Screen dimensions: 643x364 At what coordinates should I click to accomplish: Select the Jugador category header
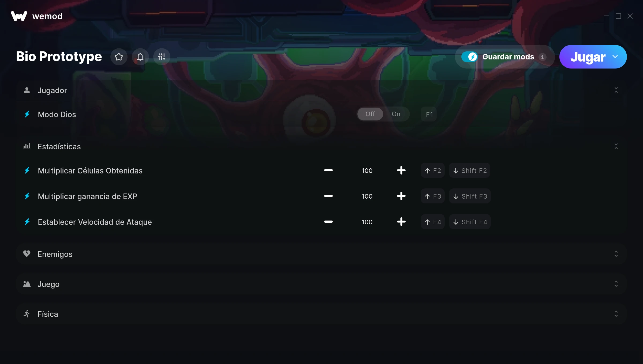click(x=322, y=90)
